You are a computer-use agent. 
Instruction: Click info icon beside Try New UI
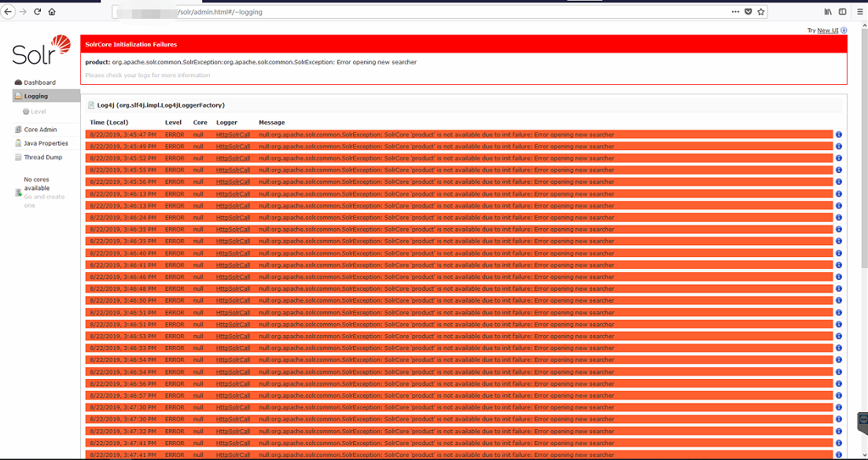[x=844, y=31]
